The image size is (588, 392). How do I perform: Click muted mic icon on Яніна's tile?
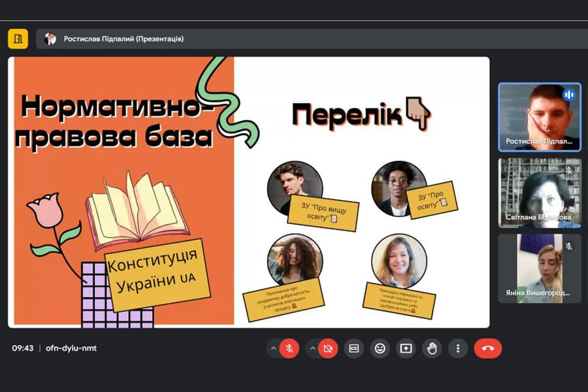[x=569, y=246]
